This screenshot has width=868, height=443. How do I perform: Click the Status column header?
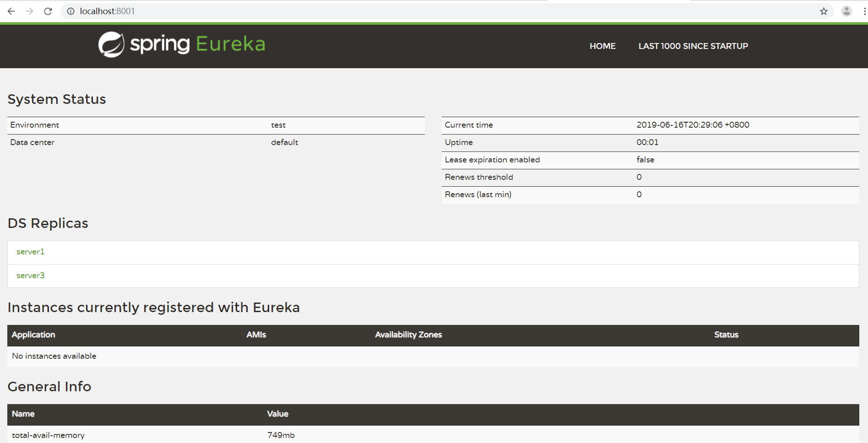point(726,335)
